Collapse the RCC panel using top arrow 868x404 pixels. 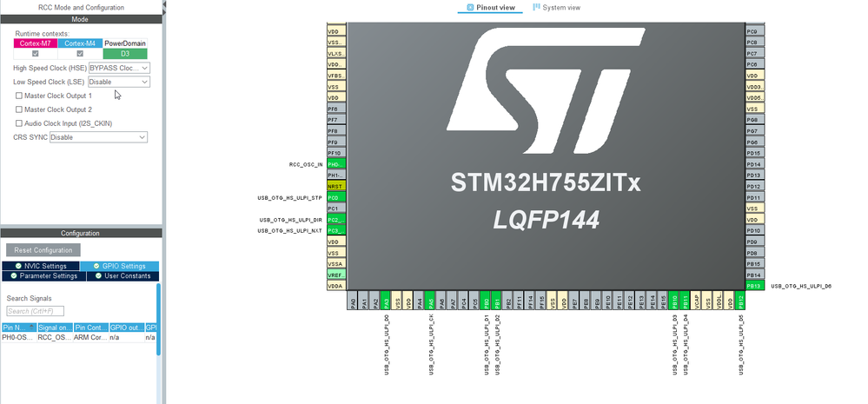(x=164, y=4)
